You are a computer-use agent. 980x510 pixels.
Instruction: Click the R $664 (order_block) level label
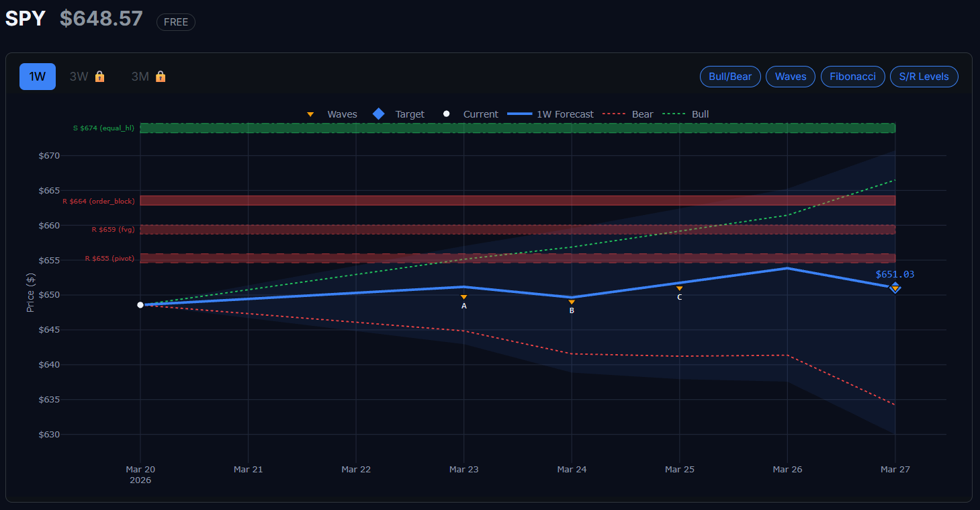coord(99,201)
